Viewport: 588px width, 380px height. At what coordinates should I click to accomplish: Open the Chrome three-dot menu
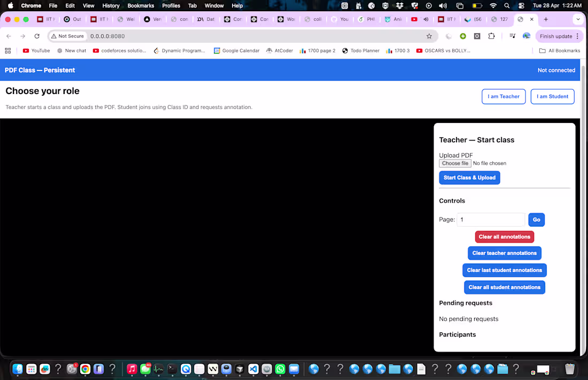click(577, 36)
